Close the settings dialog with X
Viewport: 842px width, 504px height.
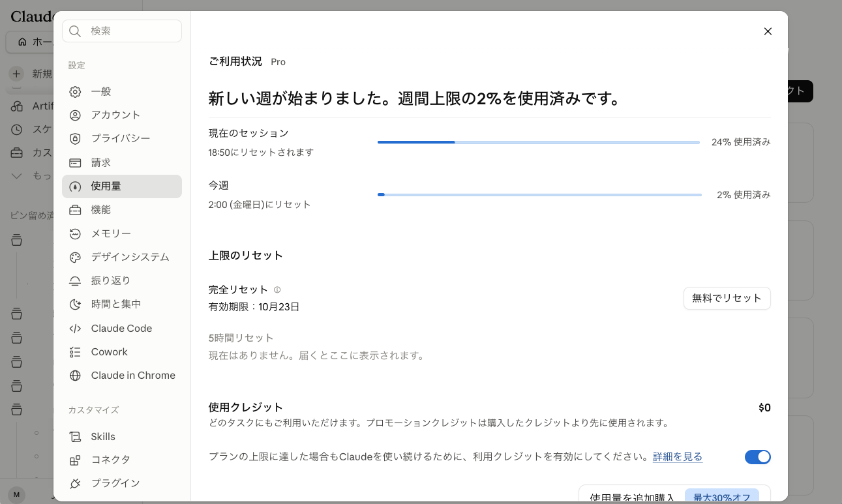768,31
